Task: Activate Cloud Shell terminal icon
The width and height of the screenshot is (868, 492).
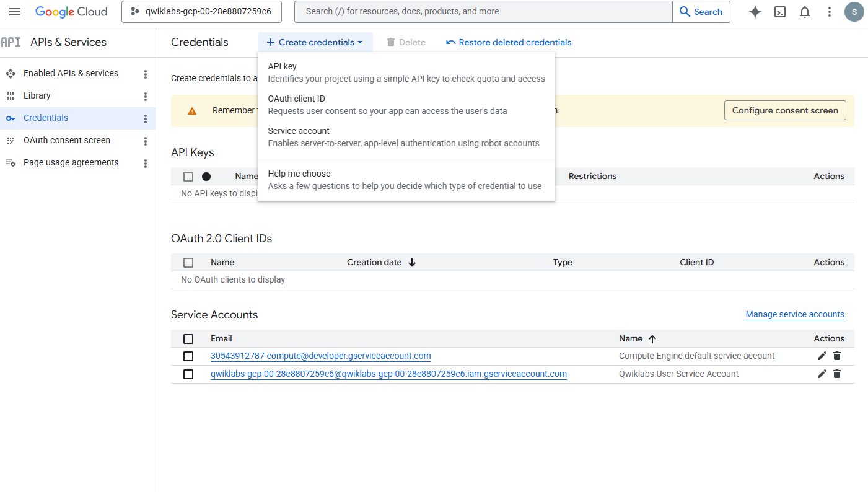Action: pyautogui.click(x=780, y=12)
